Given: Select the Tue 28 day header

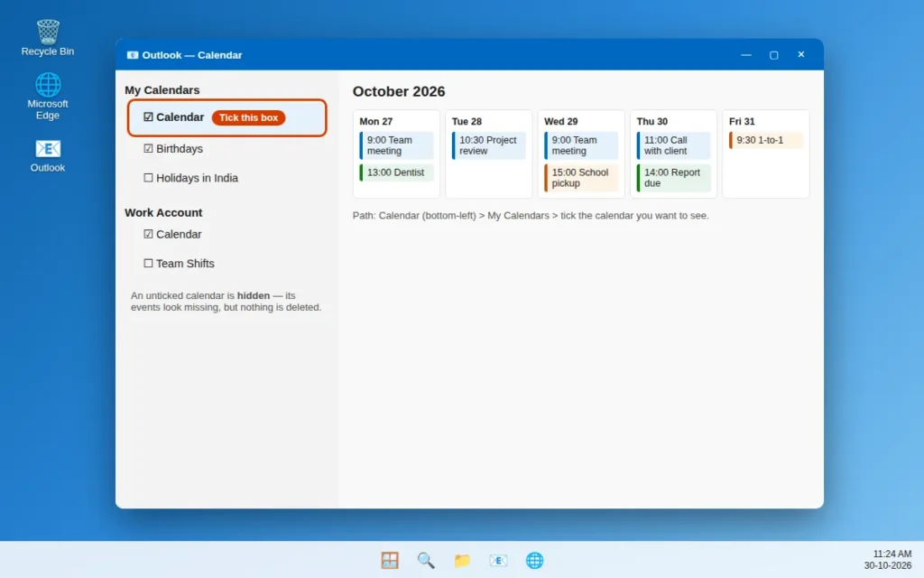Looking at the screenshot, I should [467, 121].
